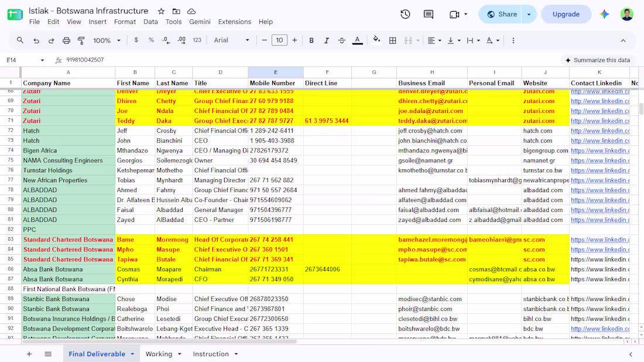Open text wrapping options
This screenshot has width=644, height=362.
point(472,40)
